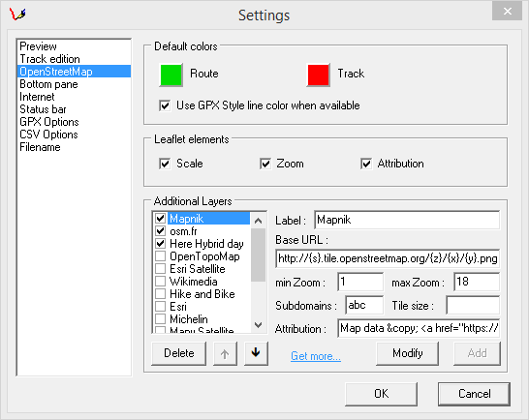The image size is (529, 420).
Task: Open the red Track color swatch
Action: tap(318, 75)
